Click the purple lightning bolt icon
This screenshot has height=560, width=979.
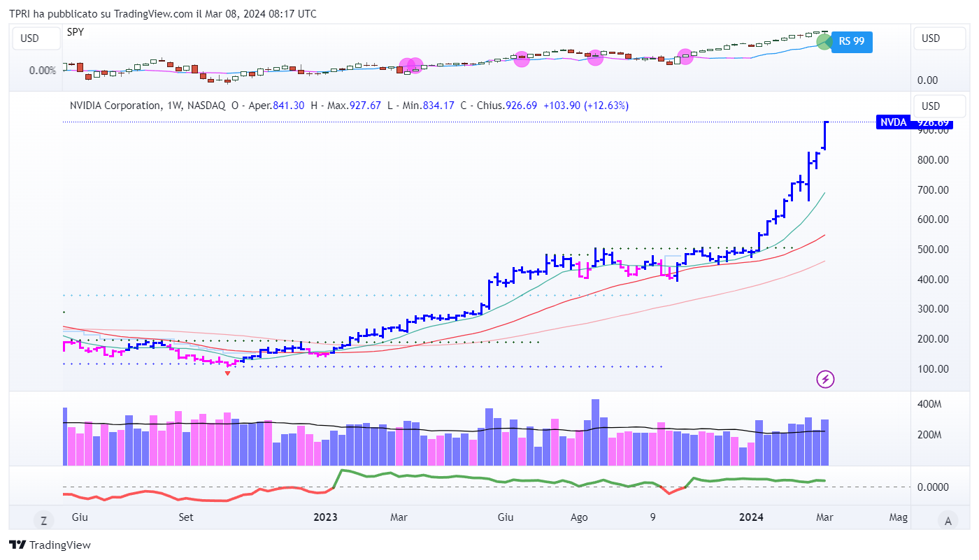click(x=826, y=379)
